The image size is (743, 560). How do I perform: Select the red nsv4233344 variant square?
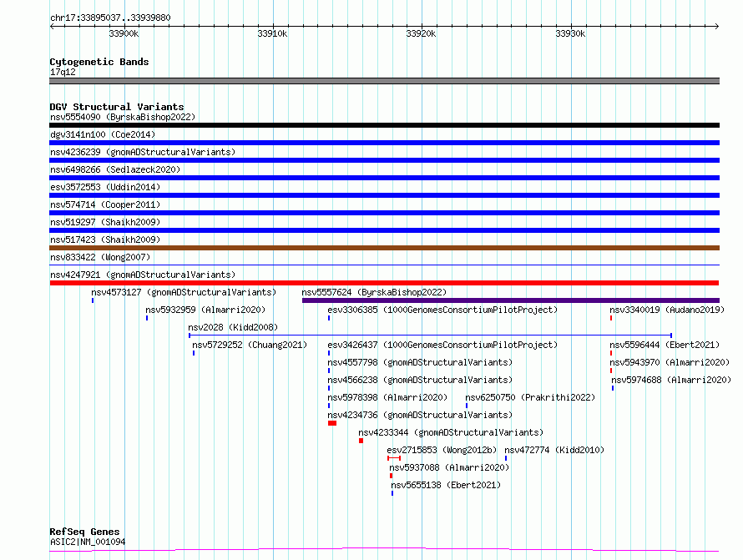pos(361,441)
